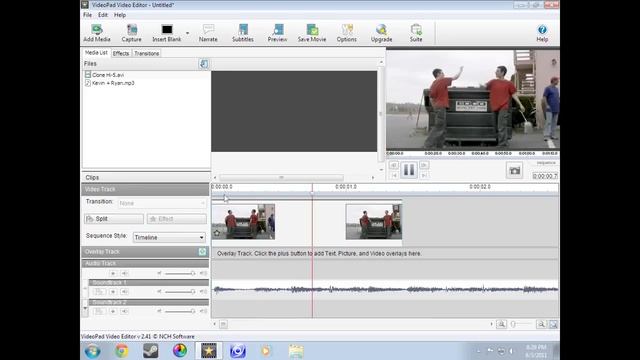Take a snapshot with the camera button
The height and width of the screenshot is (360, 640).
point(514,170)
